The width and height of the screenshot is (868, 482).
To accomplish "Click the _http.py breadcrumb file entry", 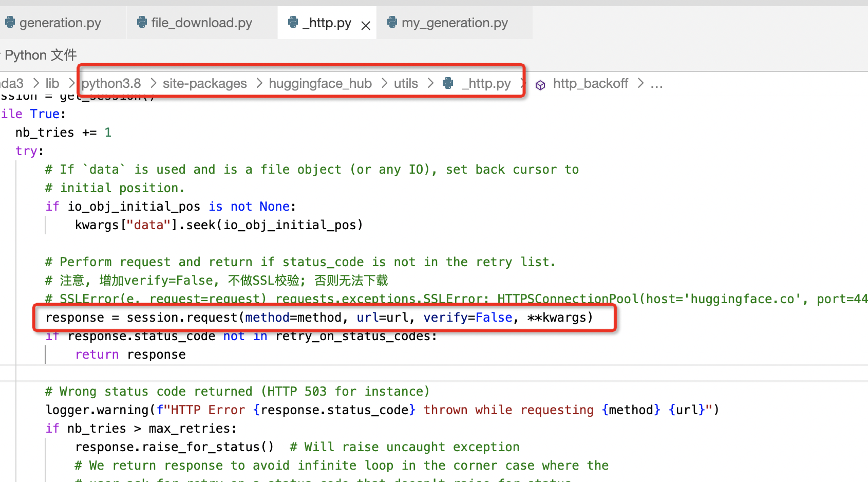I will 486,83.
